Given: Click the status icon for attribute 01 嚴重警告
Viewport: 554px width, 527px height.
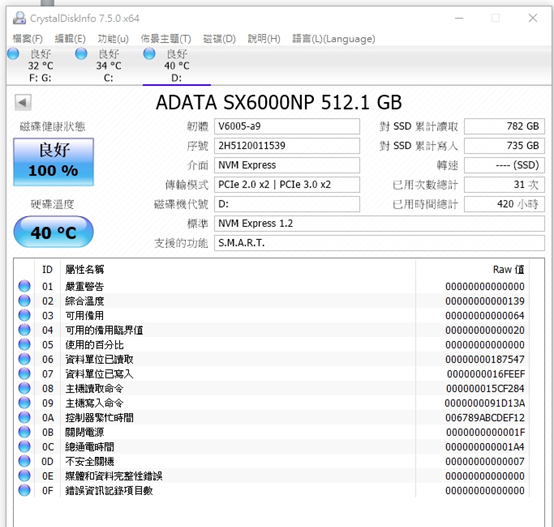Looking at the screenshot, I should (x=24, y=286).
